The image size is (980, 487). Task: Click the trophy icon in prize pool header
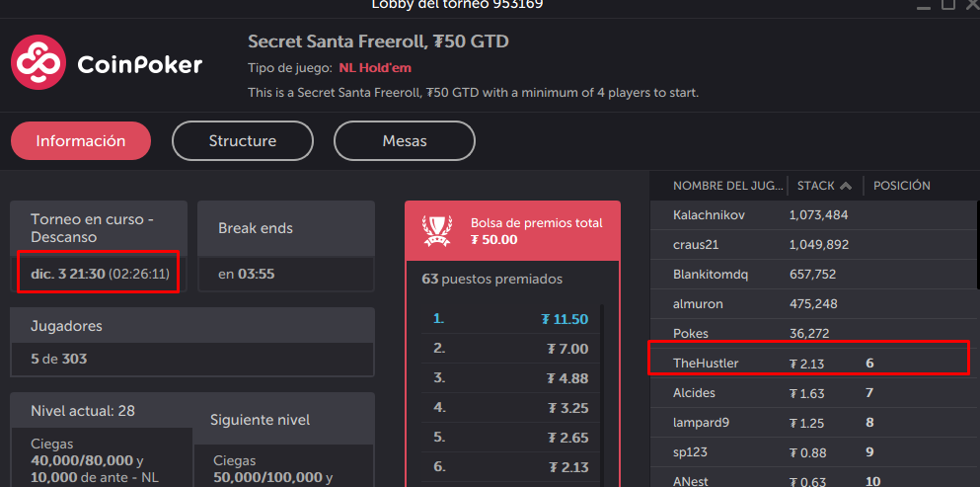[x=437, y=231]
